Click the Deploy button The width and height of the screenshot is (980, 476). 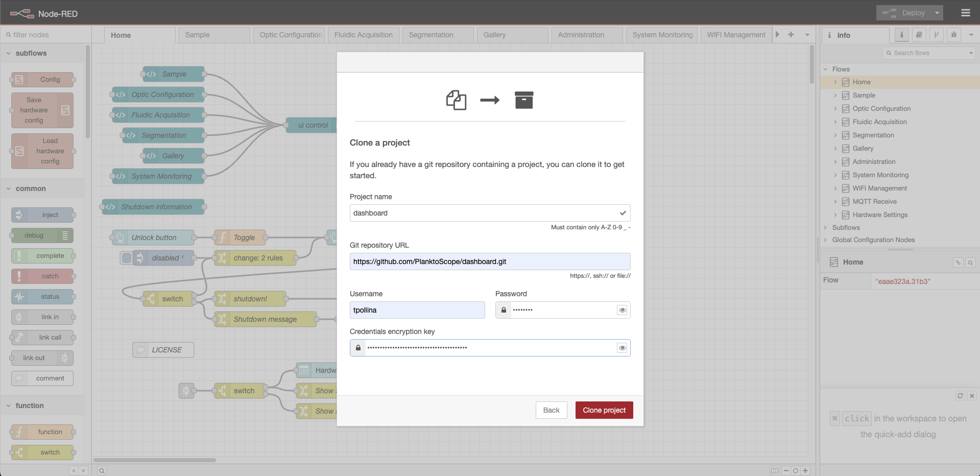click(x=904, y=13)
